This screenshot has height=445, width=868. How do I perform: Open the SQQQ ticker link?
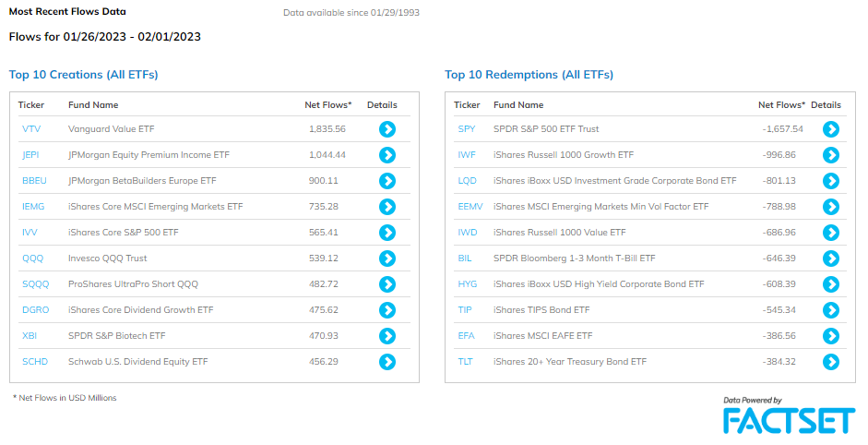pyautogui.click(x=35, y=284)
